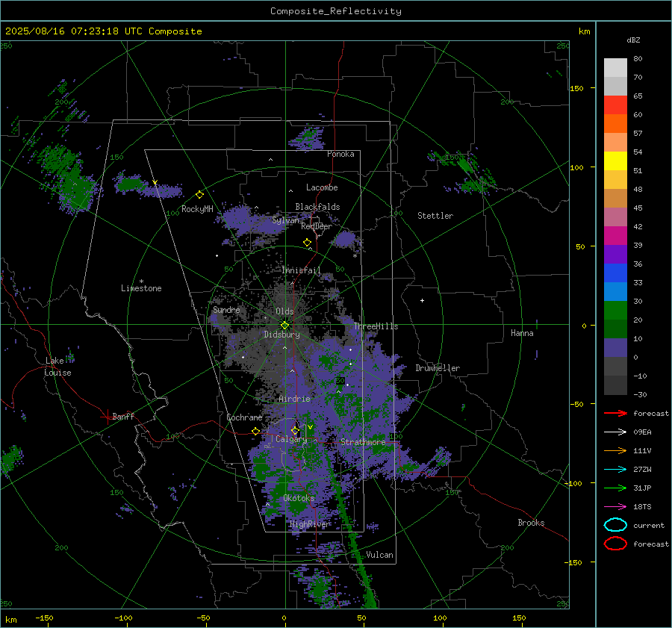Click the Drumheller town label

(438, 368)
